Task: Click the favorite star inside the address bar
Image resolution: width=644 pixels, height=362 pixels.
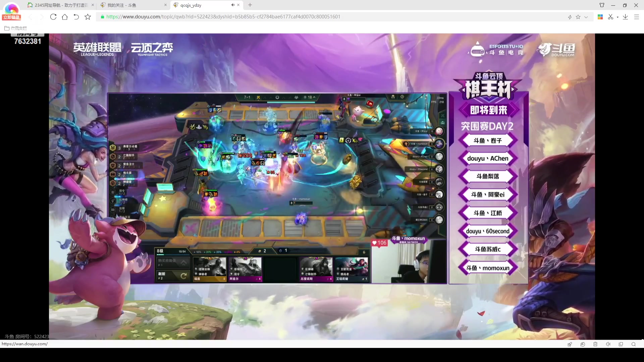Action: (578, 17)
